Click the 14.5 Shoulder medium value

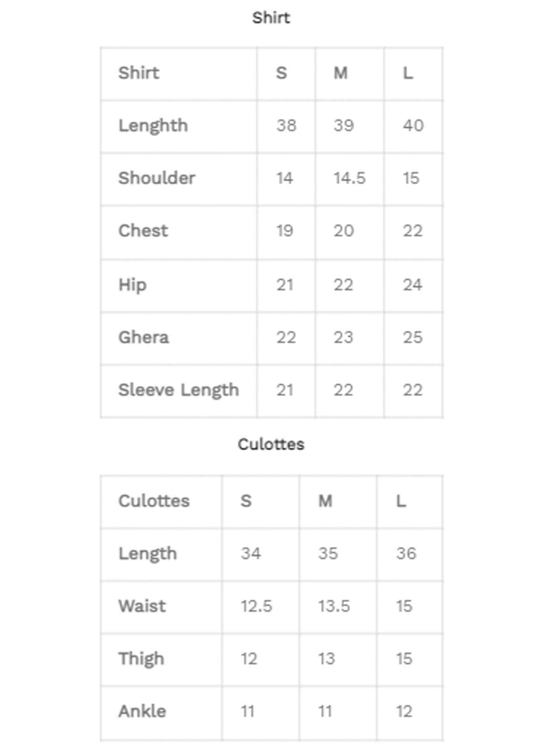pos(349,178)
